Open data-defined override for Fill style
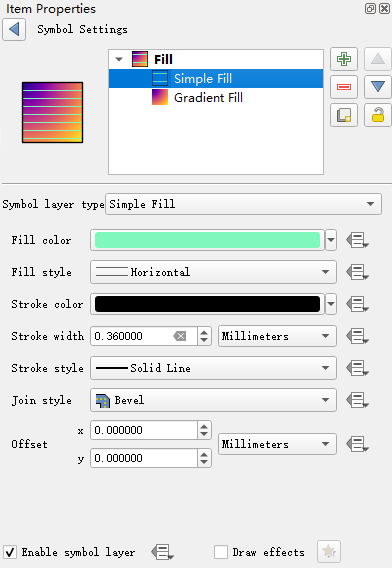 point(357,272)
